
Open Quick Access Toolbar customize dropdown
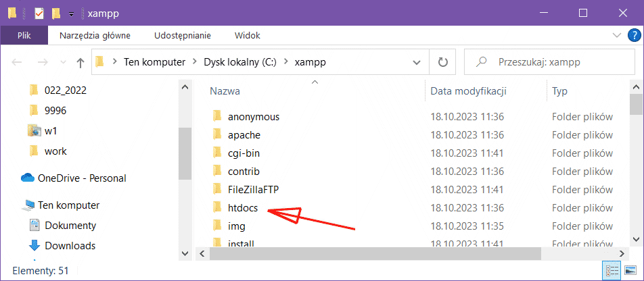[x=71, y=14]
